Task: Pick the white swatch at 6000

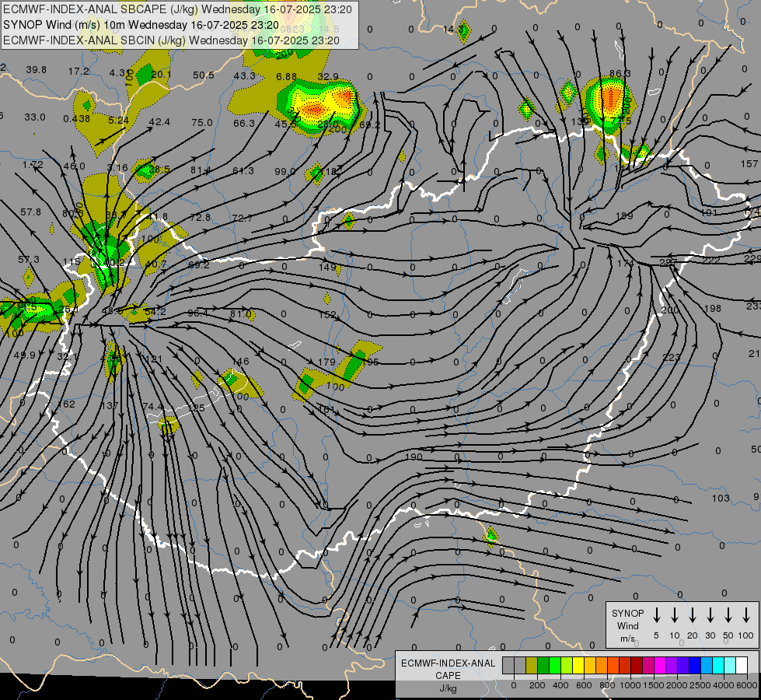Action: pyautogui.click(x=741, y=666)
